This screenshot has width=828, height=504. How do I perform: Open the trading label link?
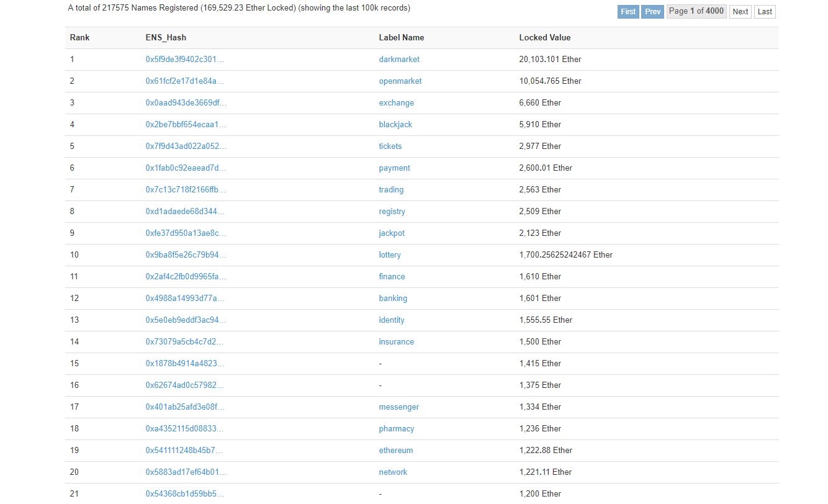[x=391, y=190]
